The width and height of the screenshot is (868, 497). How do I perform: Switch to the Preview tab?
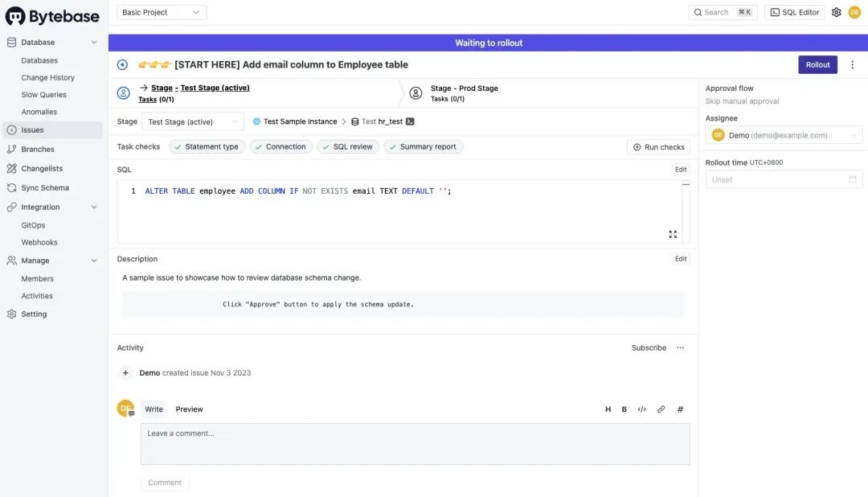[190, 409]
